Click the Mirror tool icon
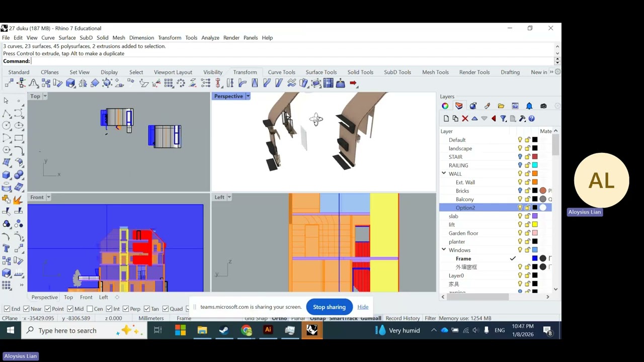The height and width of the screenshot is (362, 644). 83,83
